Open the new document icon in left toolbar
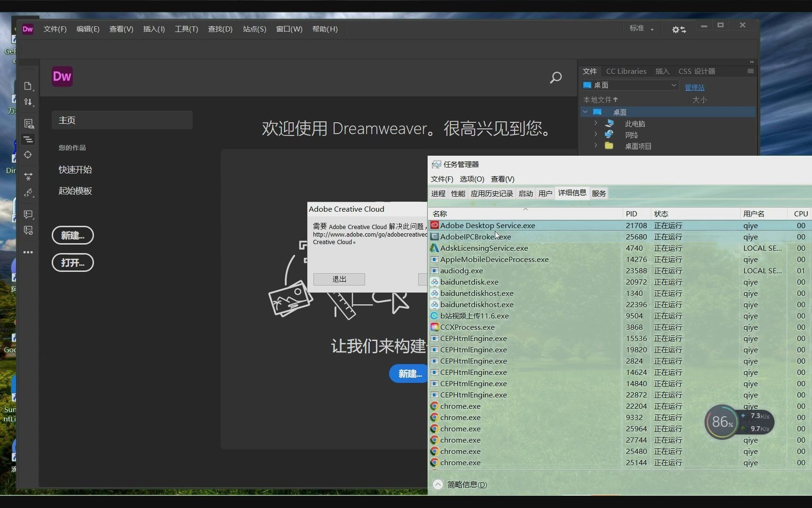The width and height of the screenshot is (812, 508). (28, 86)
